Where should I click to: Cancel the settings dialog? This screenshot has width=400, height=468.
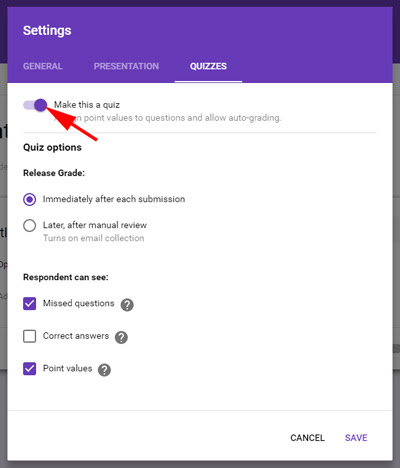click(x=307, y=438)
